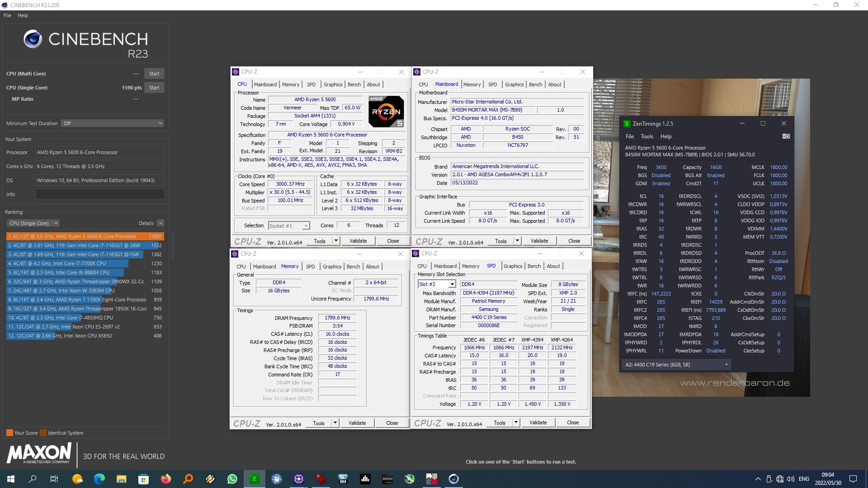The height and width of the screenshot is (488, 868).
Task: Open the weather icon on the taskbar
Action: click(x=77, y=479)
